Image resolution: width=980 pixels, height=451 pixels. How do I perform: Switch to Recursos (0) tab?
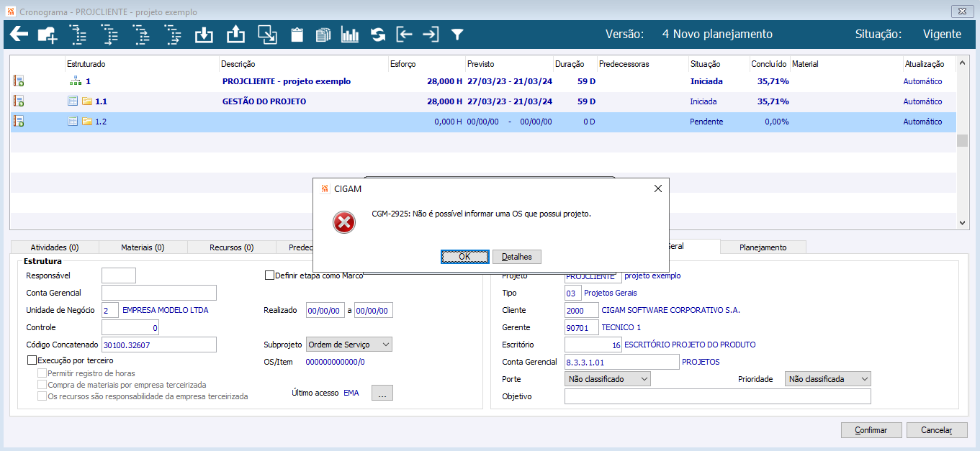coord(231,247)
